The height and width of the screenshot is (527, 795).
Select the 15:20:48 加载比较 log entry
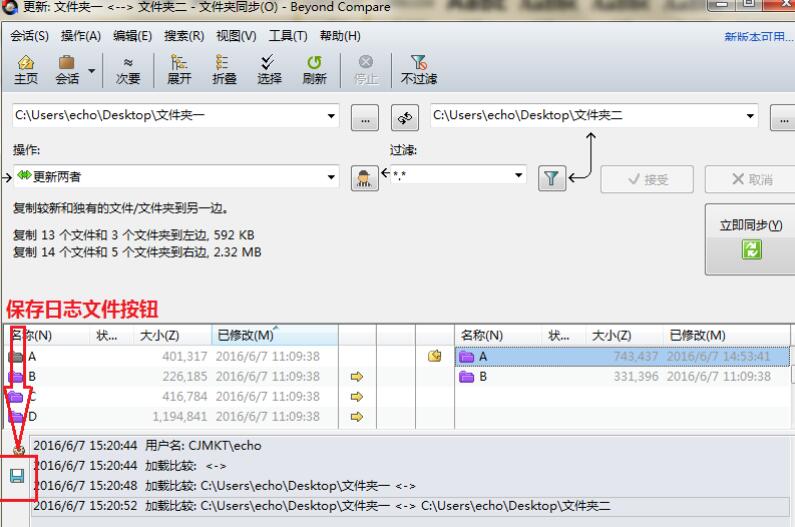411,486
